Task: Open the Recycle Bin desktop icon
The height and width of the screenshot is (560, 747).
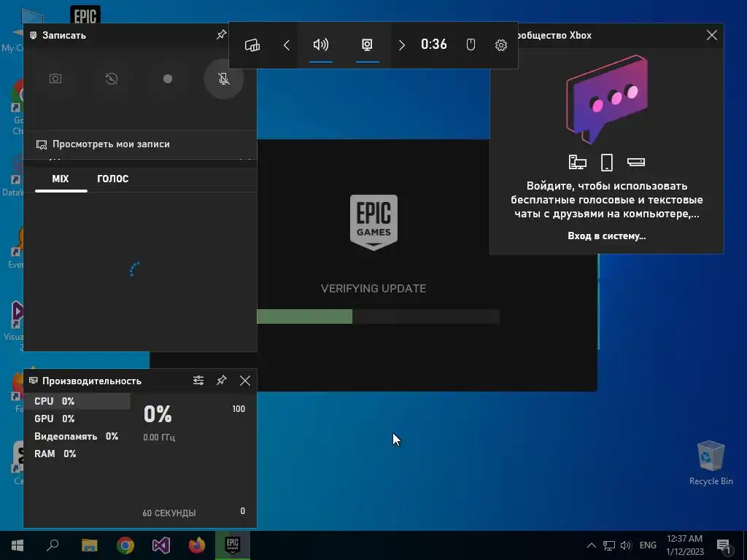Action: point(711,462)
